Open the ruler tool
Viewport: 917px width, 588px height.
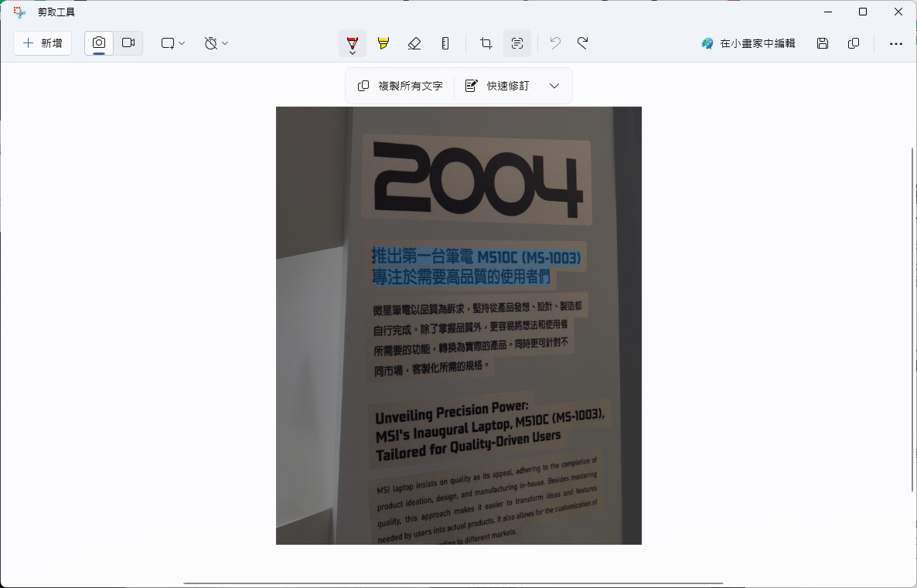(445, 43)
